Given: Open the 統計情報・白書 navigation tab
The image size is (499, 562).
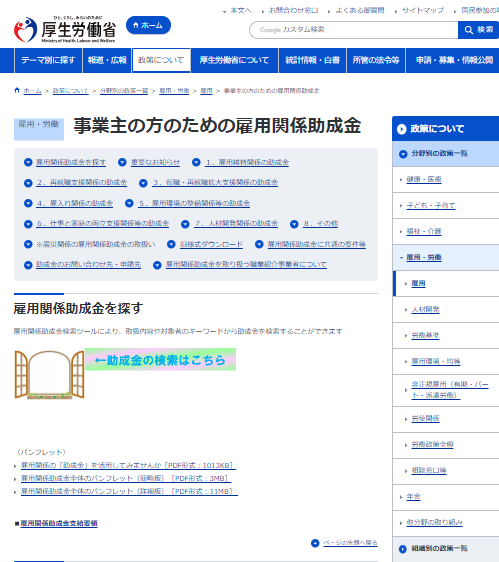Looking at the screenshot, I should coord(312,60).
